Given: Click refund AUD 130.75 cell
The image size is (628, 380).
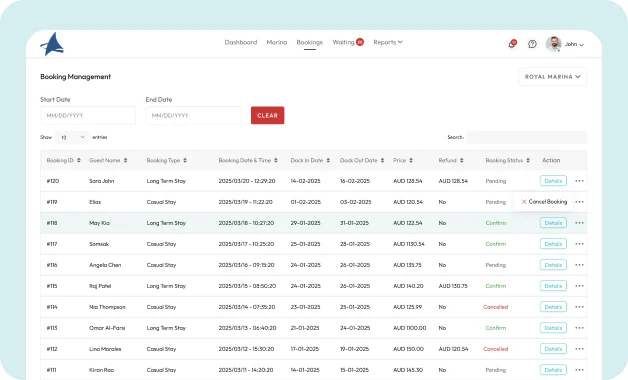Looking at the screenshot, I should coord(453,286).
